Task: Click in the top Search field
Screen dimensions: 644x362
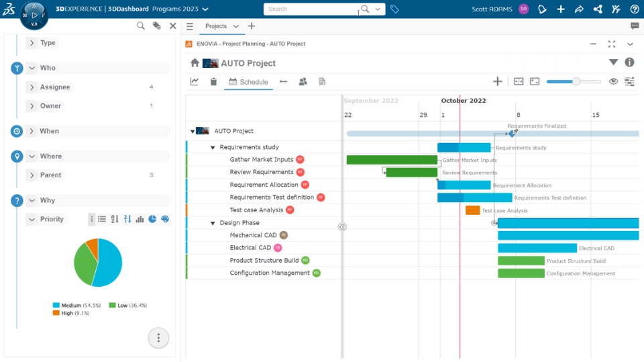Action: [312, 9]
